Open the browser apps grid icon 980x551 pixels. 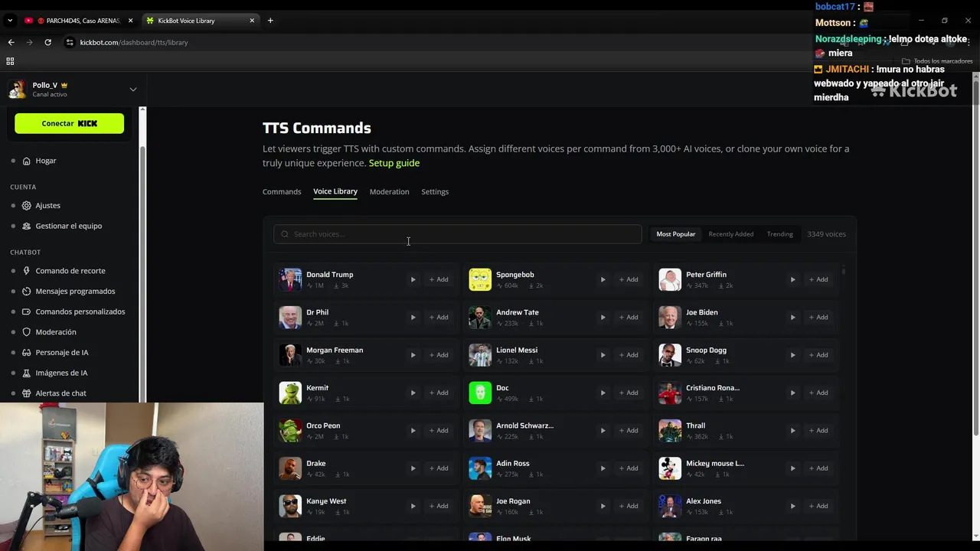coord(10,61)
